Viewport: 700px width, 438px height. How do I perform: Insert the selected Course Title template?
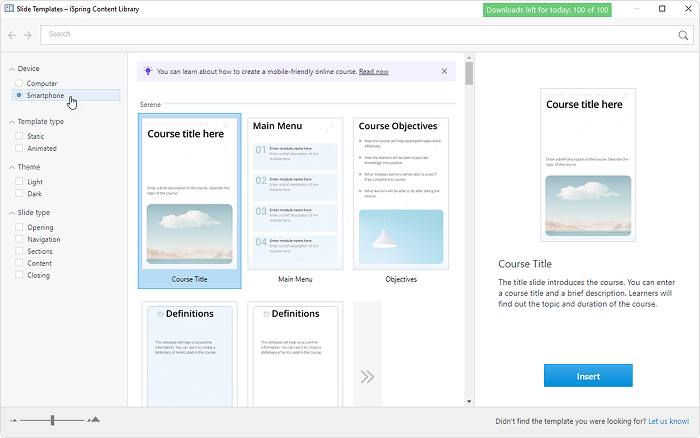point(588,375)
